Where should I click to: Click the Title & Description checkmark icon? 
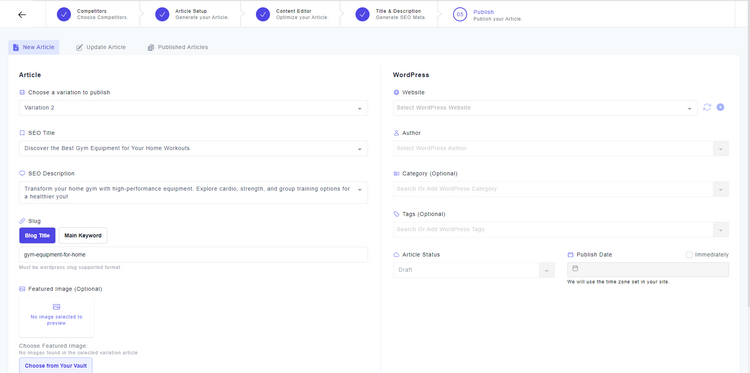(363, 14)
